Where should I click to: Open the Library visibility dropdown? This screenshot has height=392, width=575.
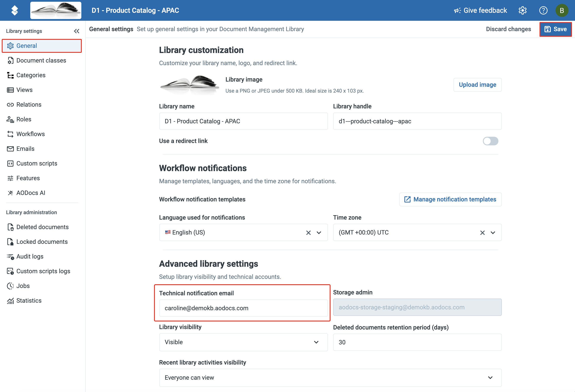(x=243, y=342)
